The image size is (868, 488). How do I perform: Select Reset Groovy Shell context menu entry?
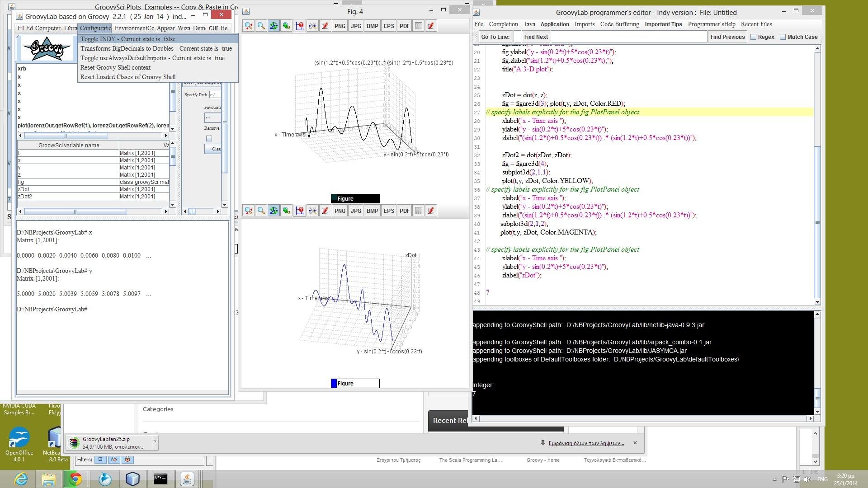115,68
